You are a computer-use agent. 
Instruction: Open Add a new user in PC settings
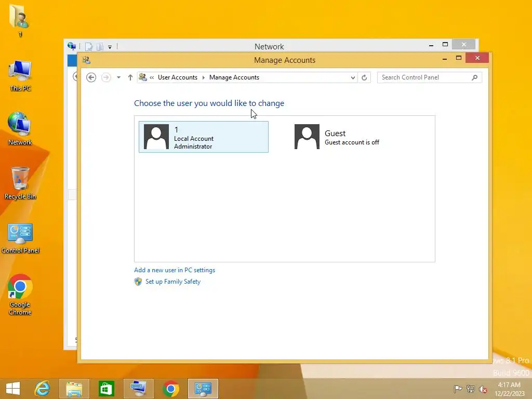click(175, 270)
